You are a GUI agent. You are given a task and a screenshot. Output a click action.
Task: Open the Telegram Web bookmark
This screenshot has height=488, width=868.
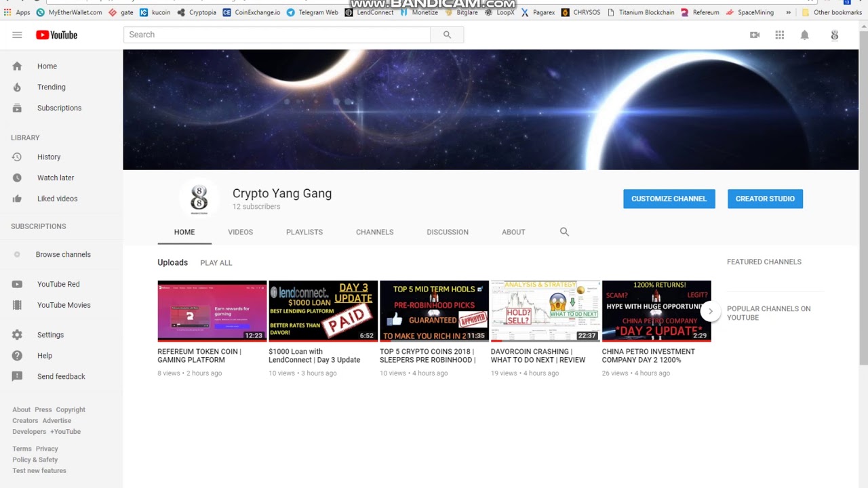pyautogui.click(x=312, y=12)
